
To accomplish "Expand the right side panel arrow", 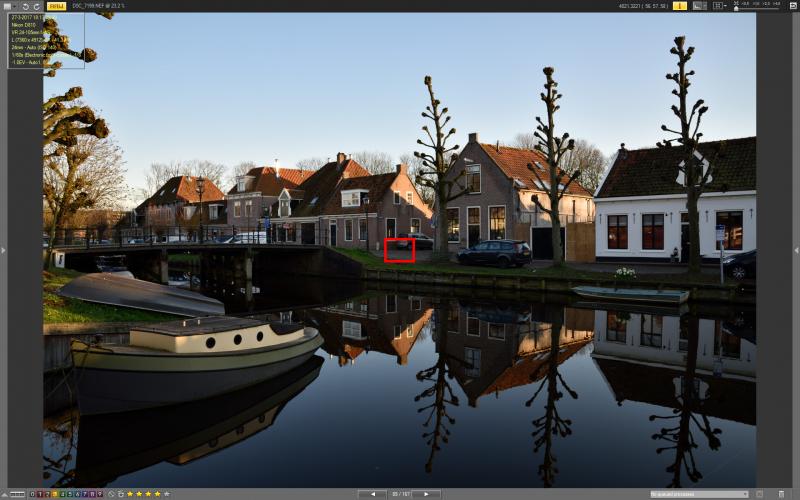I will (796, 250).
